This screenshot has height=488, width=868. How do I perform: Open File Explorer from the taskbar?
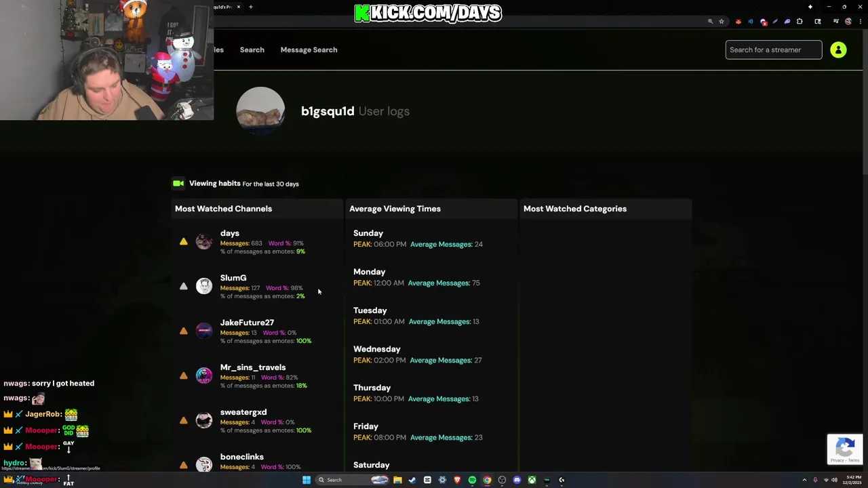pyautogui.click(x=397, y=480)
